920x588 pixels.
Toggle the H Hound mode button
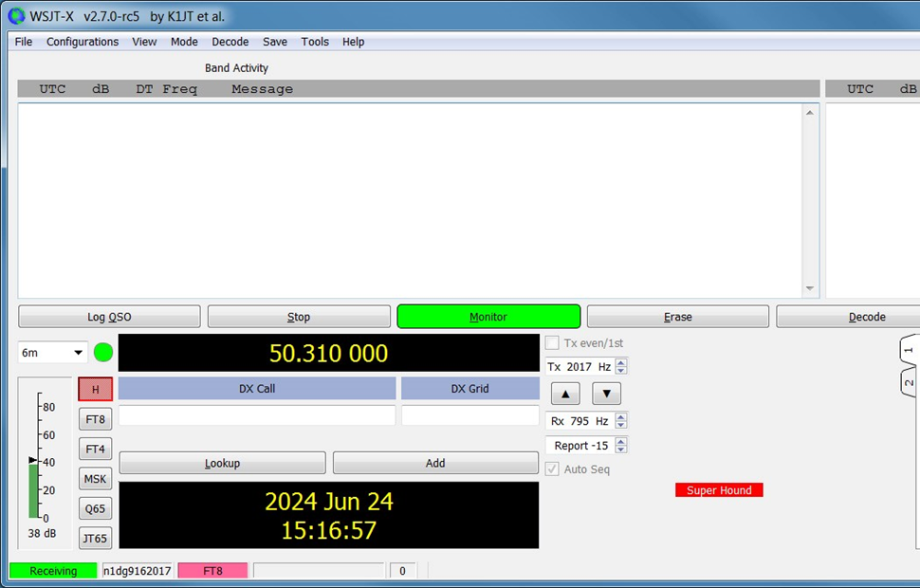(x=95, y=390)
